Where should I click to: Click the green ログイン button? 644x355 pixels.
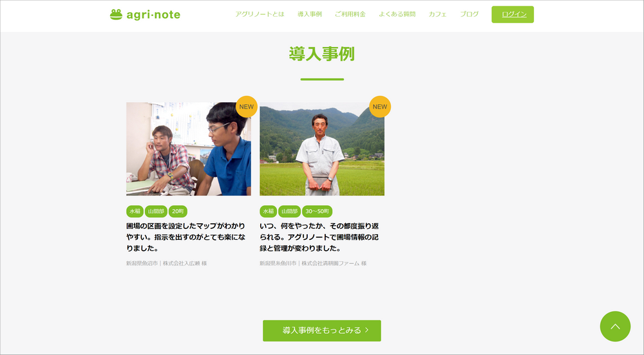tap(513, 14)
